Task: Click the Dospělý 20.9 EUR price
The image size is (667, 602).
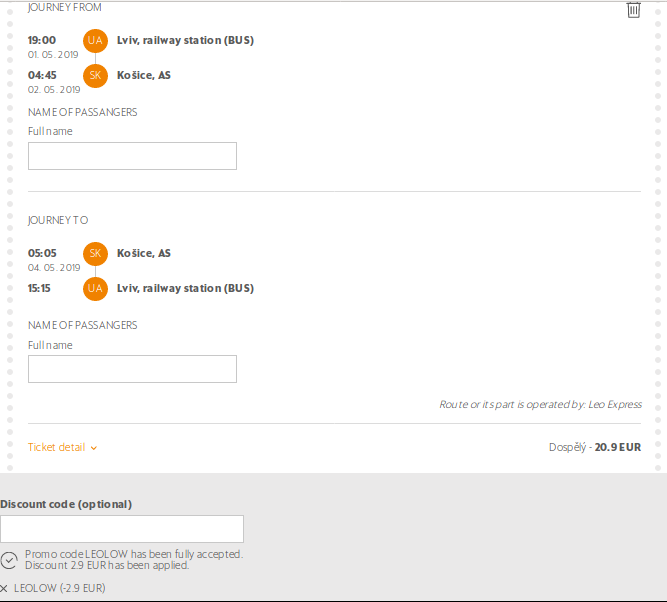Action: pos(594,448)
